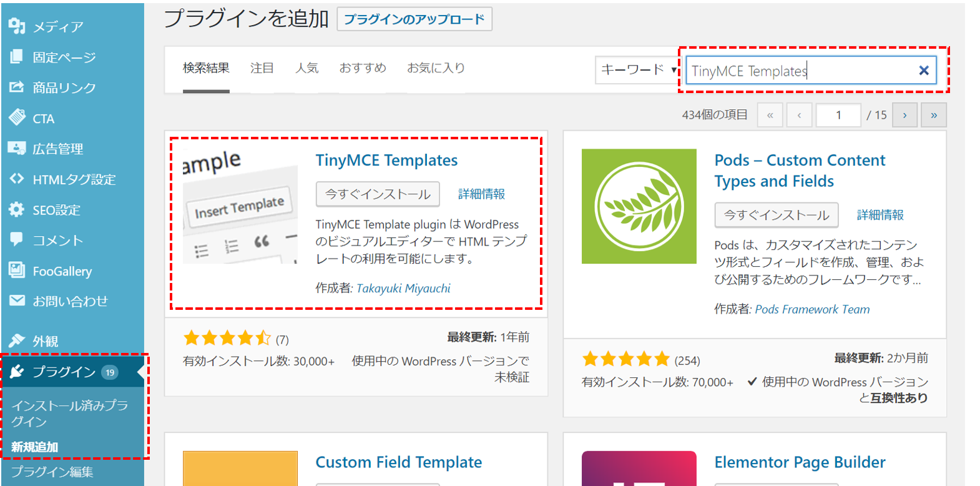Go to the first results page

pos(770,115)
